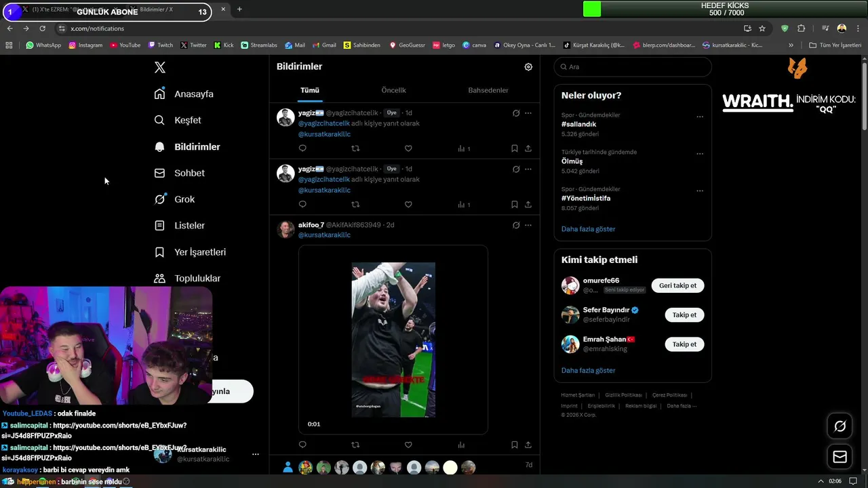Screen dimensions: 868x488
Task: Share the first yagiz post
Action: click(528, 148)
